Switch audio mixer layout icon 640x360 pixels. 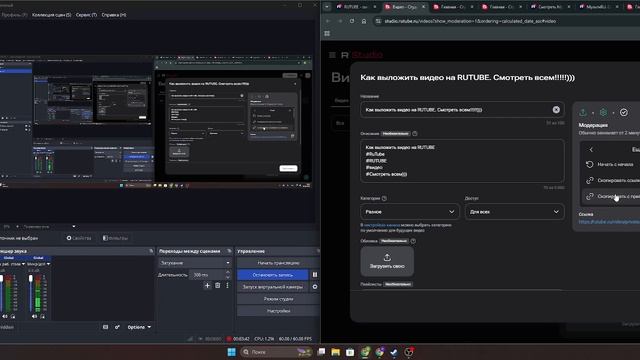click(105, 327)
